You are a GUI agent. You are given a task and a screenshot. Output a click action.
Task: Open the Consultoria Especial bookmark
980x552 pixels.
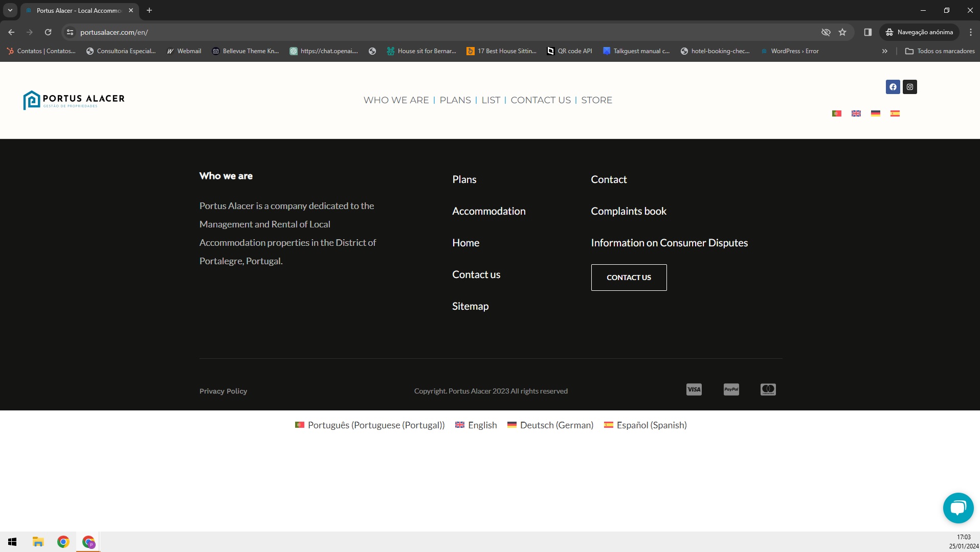pos(121,51)
